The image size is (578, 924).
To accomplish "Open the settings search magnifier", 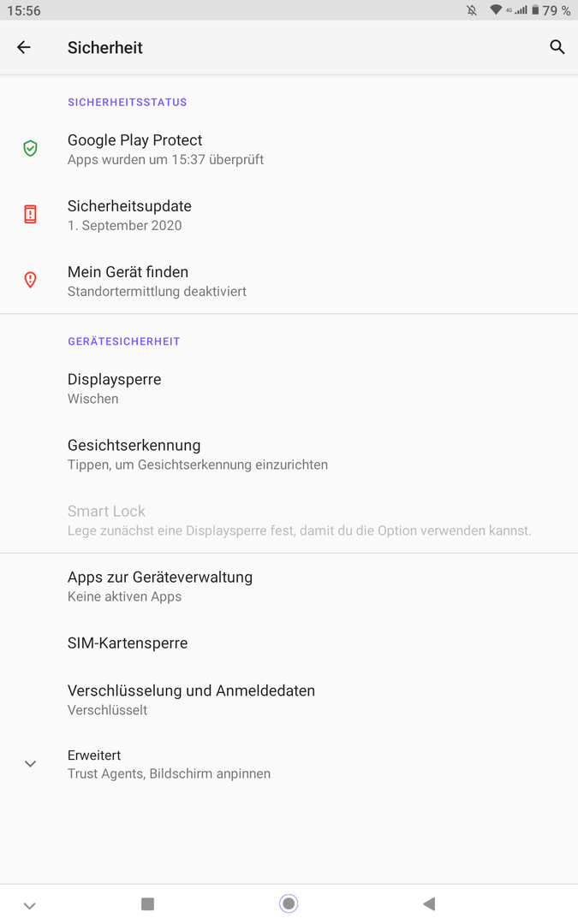I will (x=557, y=48).
